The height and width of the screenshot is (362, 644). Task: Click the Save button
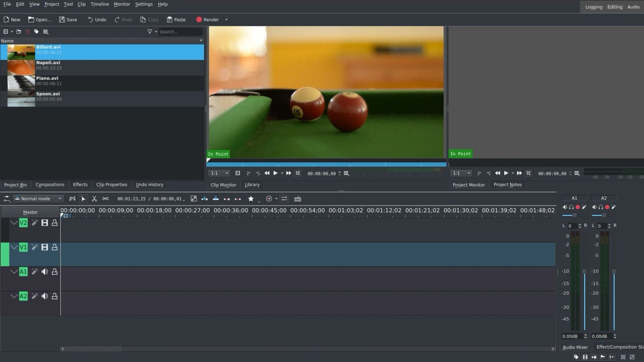(x=68, y=20)
